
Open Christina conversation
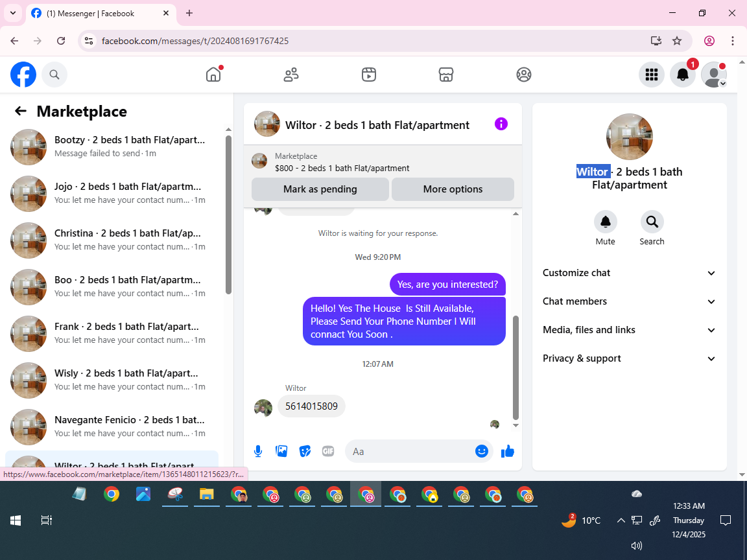[112, 240]
